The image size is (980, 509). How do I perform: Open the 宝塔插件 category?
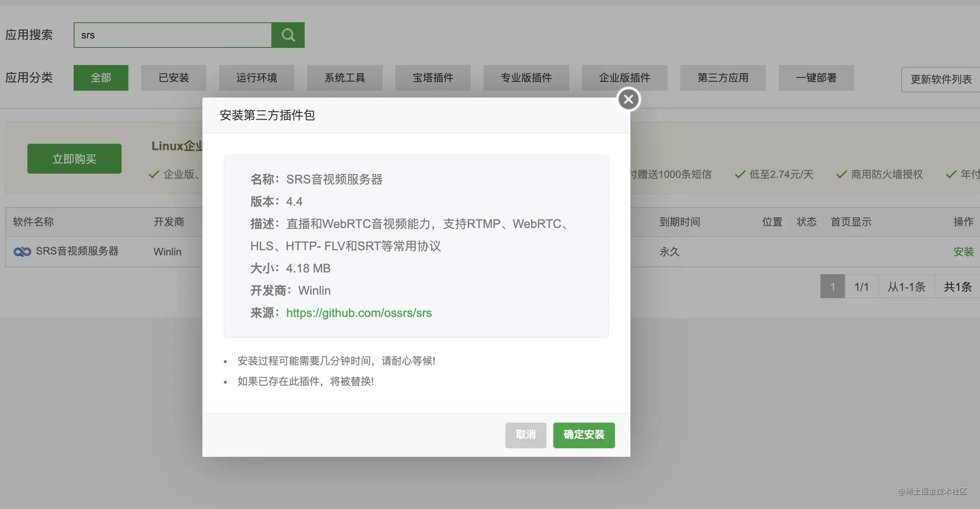(433, 77)
